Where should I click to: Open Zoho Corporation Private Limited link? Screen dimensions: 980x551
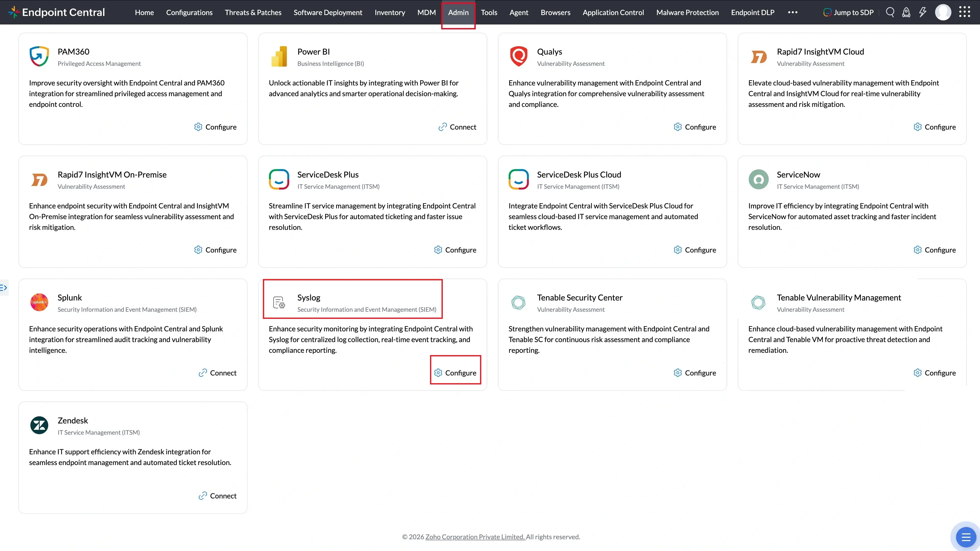pyautogui.click(x=475, y=536)
